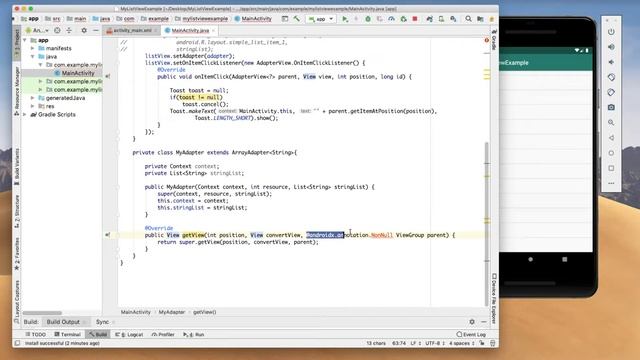The width and height of the screenshot is (640, 360).
Task: Expand Gradle Scripts node
Action: 25,115
